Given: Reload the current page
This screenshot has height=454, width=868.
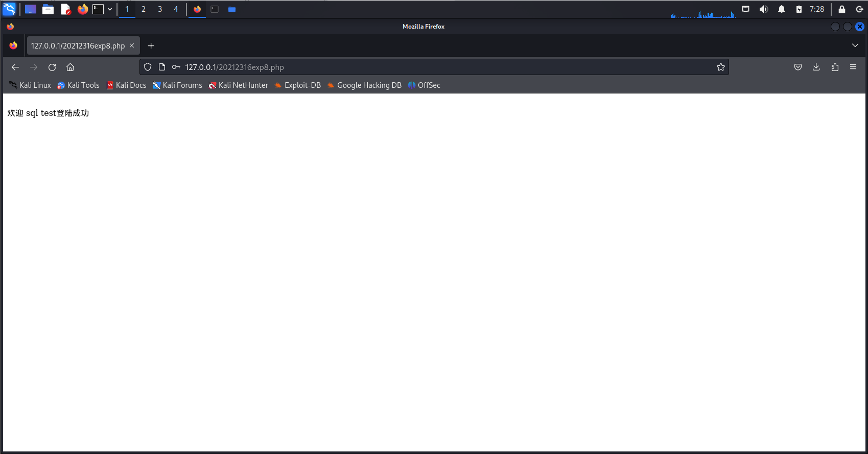Looking at the screenshot, I should tap(52, 67).
